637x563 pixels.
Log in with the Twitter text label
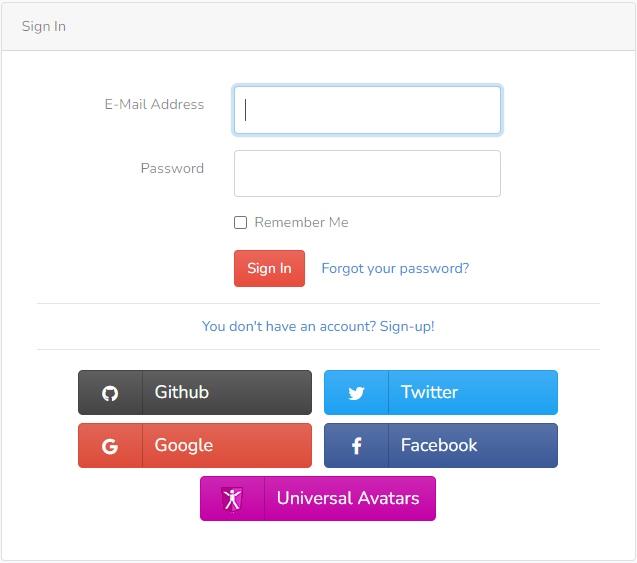pos(429,392)
